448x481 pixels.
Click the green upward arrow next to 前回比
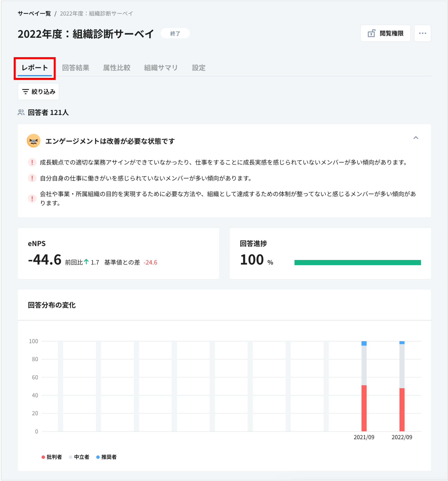pyautogui.click(x=86, y=261)
